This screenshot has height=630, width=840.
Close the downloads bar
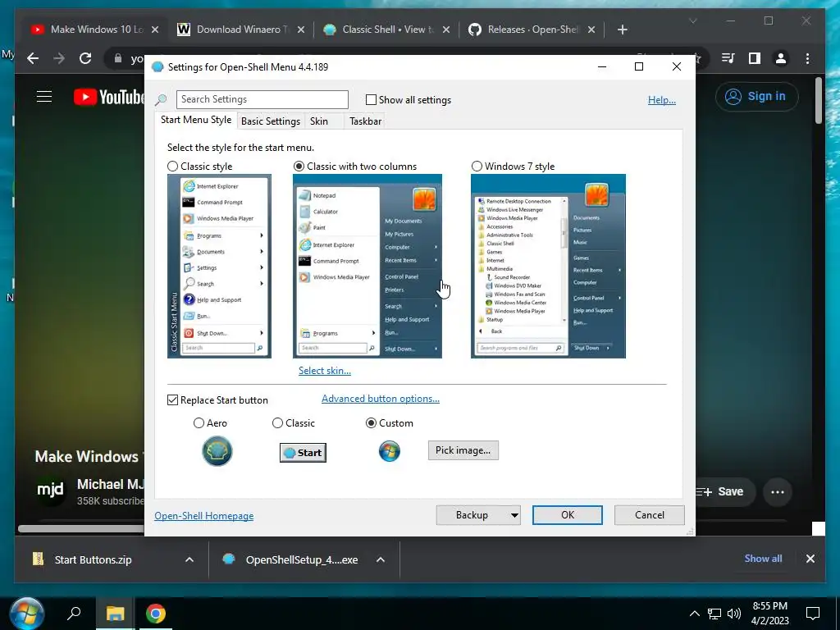pyautogui.click(x=810, y=559)
